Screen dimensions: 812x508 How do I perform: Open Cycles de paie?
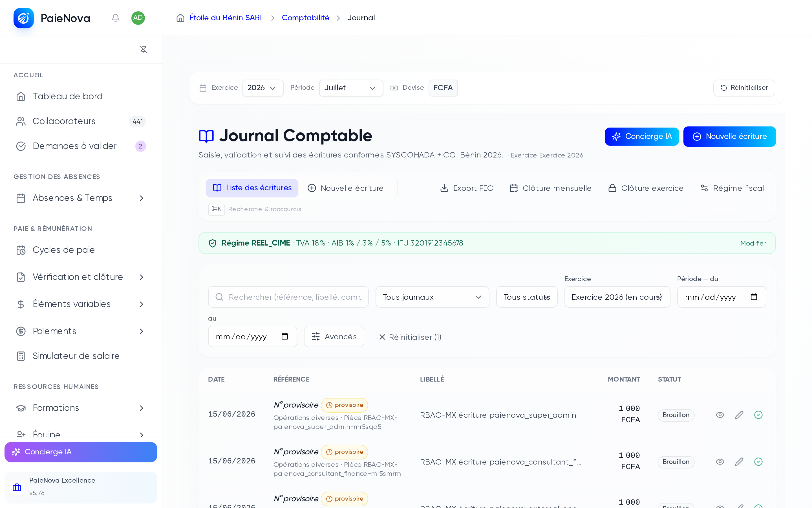tap(81, 250)
